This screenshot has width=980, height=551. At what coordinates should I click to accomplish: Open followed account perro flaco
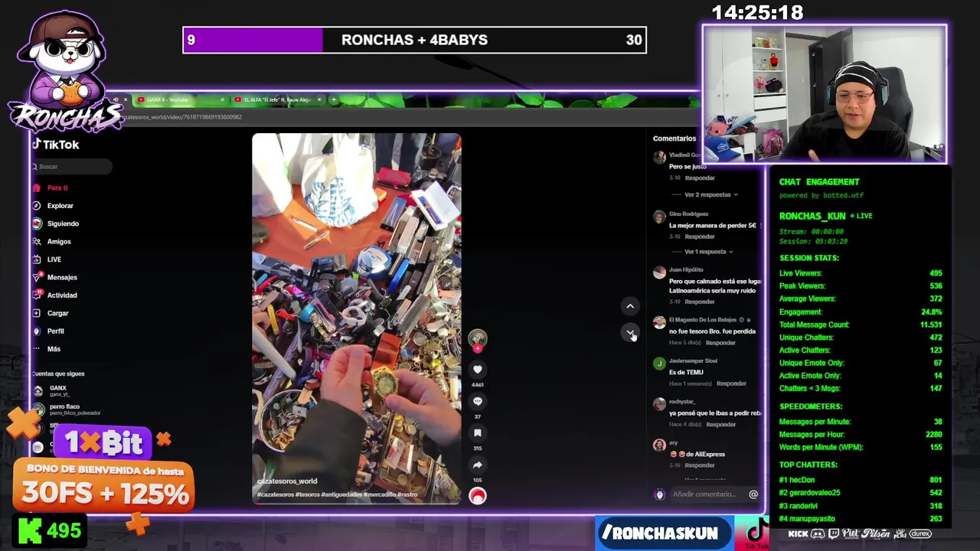[65, 409]
